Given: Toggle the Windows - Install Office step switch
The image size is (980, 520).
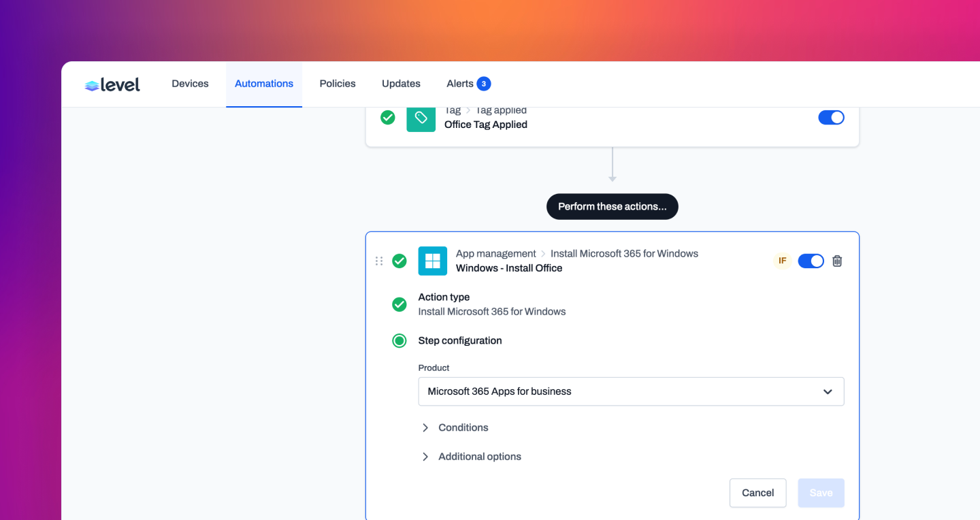Looking at the screenshot, I should (811, 261).
